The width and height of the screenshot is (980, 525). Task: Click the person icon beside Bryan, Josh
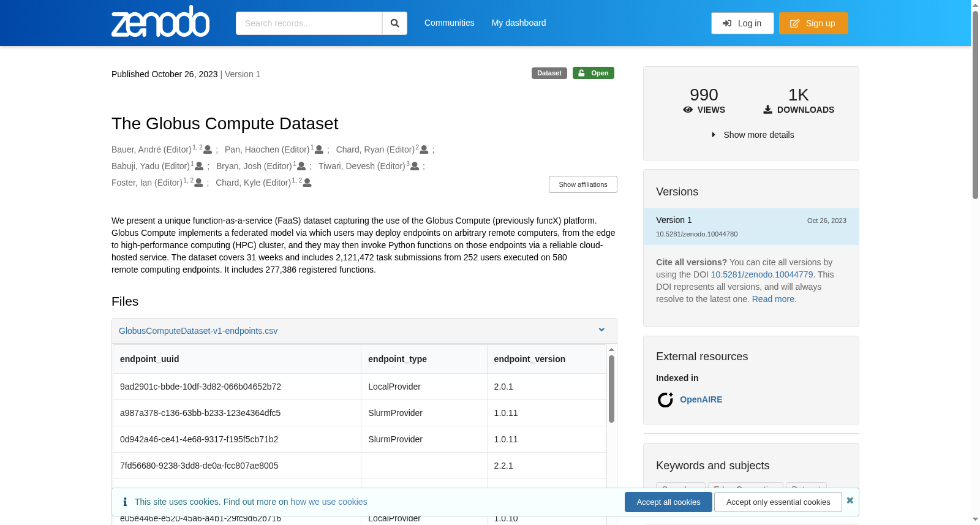click(x=301, y=166)
